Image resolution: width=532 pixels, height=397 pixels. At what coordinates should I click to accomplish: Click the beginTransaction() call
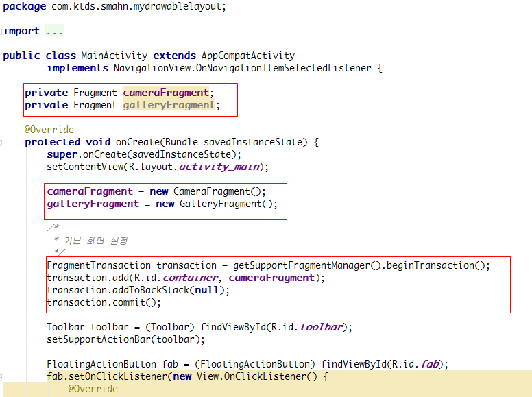[437, 265]
